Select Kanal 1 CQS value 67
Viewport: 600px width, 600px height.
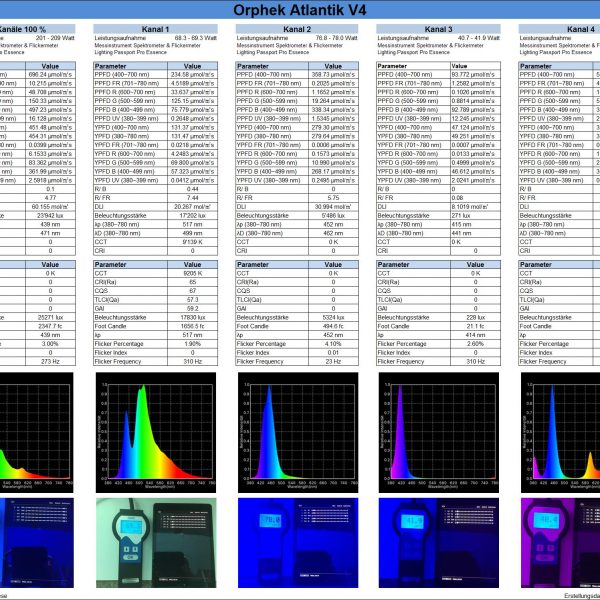point(192,291)
